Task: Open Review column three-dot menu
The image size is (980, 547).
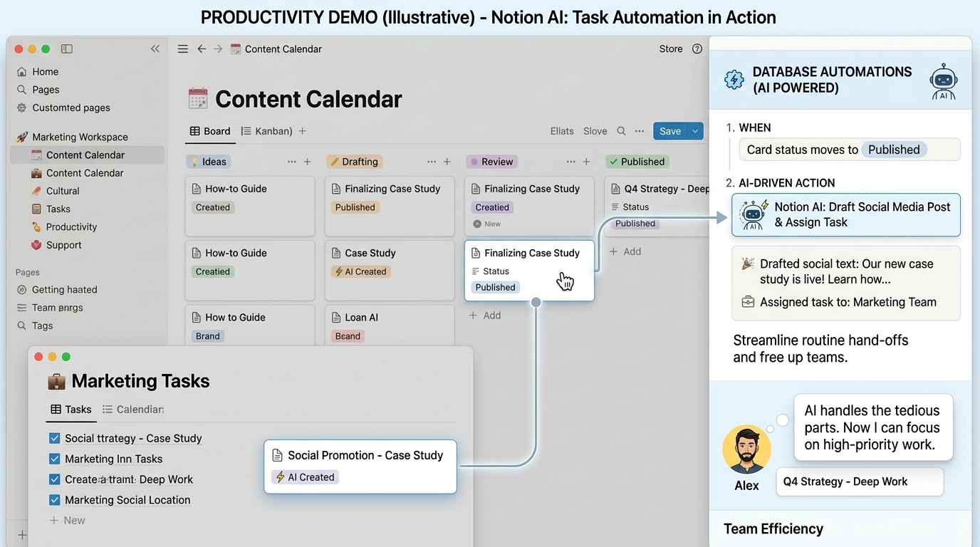Action: 570,162
